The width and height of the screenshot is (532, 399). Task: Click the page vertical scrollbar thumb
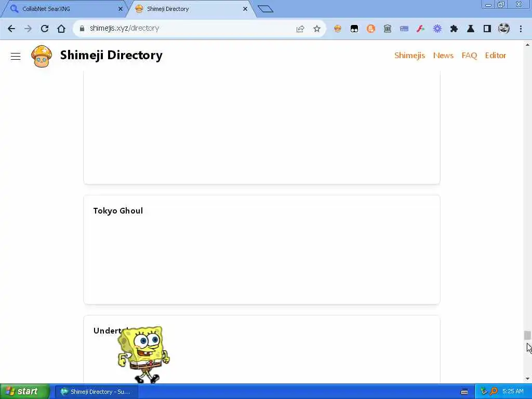click(527, 335)
